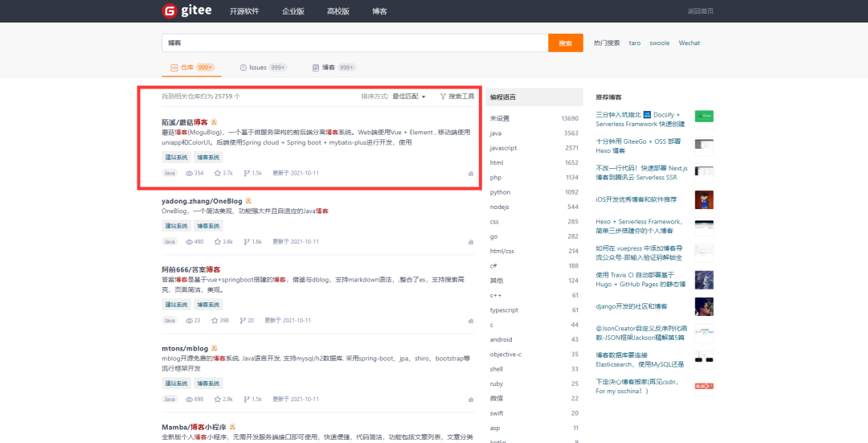Click star icon showing 398
Screen dimensions: 868x443
pos(215,321)
